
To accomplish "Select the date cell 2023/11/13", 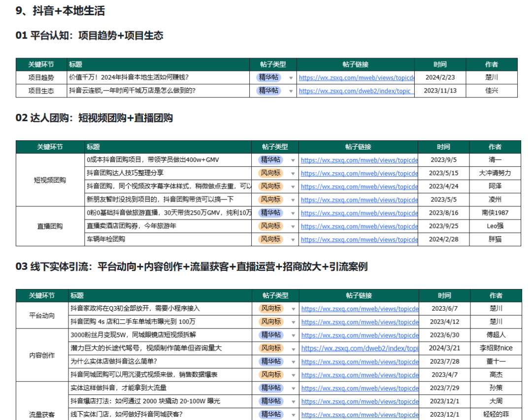I will click(440, 91).
